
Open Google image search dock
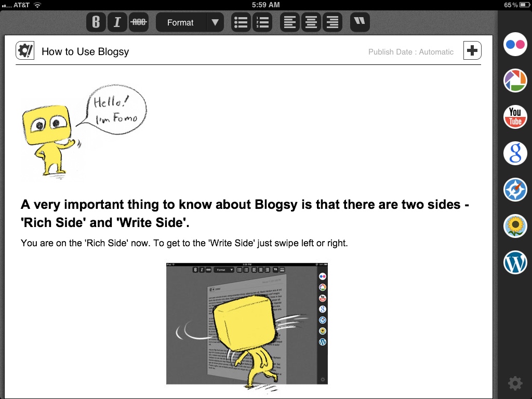[515, 153]
